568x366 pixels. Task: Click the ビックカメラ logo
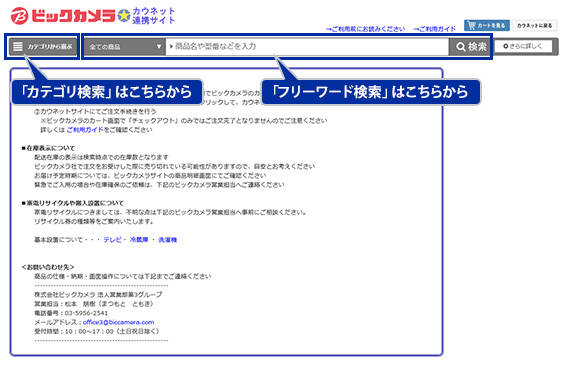tap(63, 16)
